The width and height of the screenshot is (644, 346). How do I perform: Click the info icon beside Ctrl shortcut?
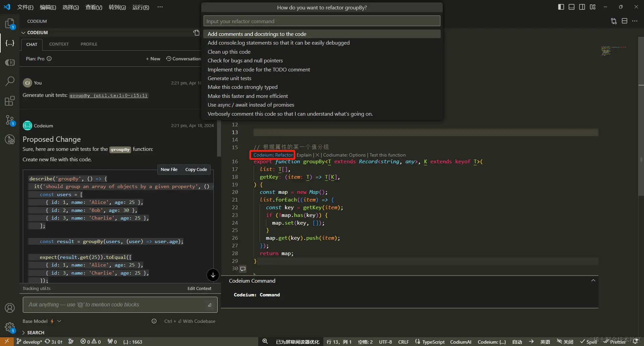(x=154, y=321)
